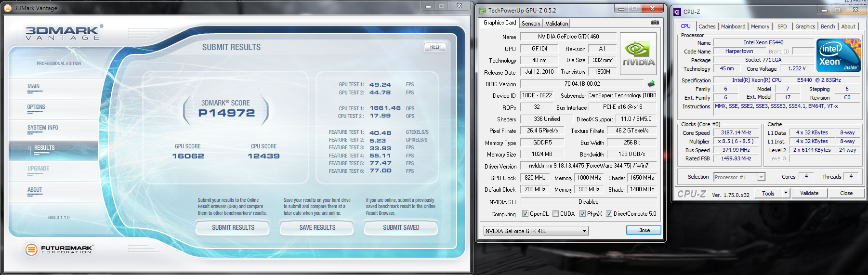Toggle the PhysX checkbox in GPU-Z
The height and width of the screenshot is (275, 868).
coord(582,214)
